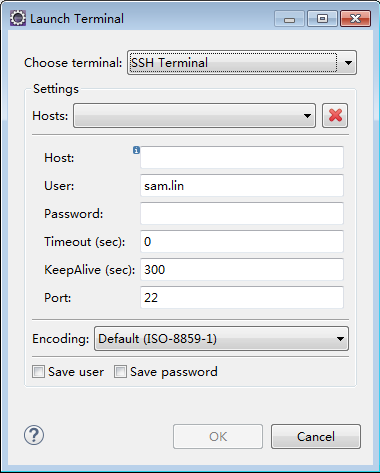Open the Choose terminal dropdown
Screen dimensions: 380x473
coord(242,63)
